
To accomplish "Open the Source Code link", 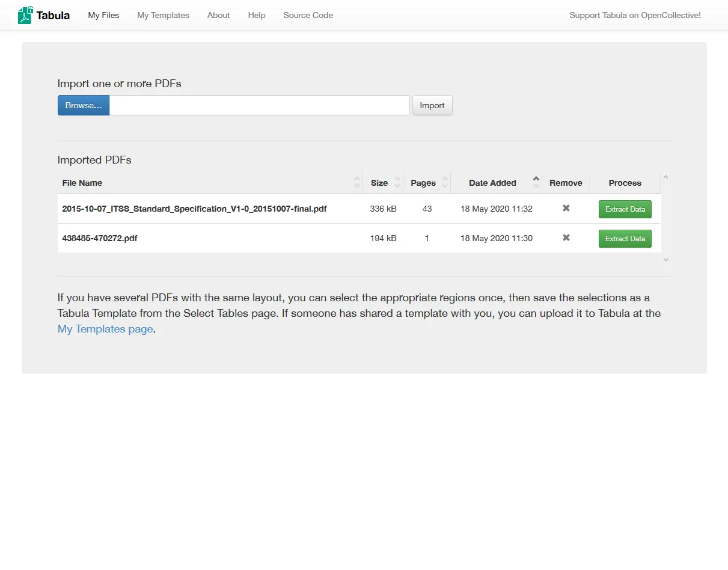I will tap(308, 15).
